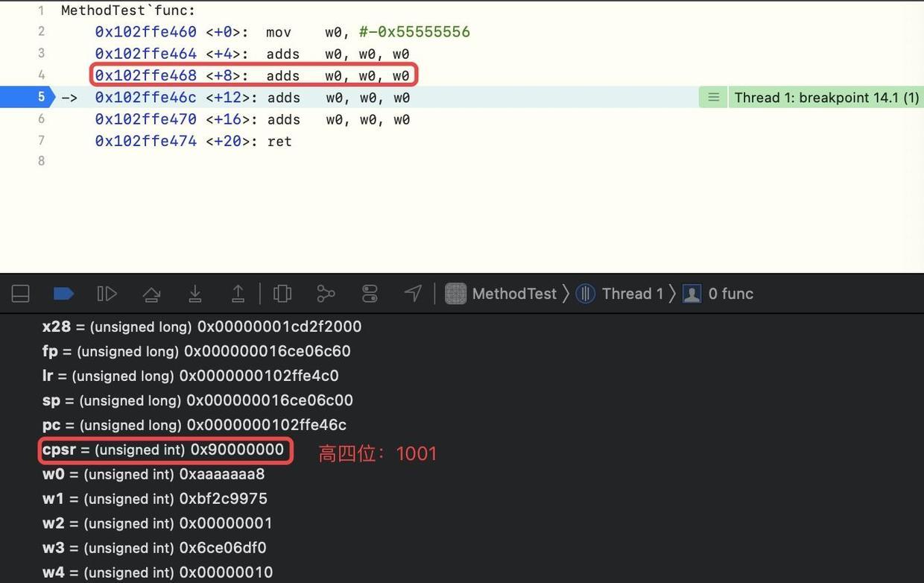Click annotation list icon beside Thread 1
This screenshot has height=583, width=924.
click(713, 98)
